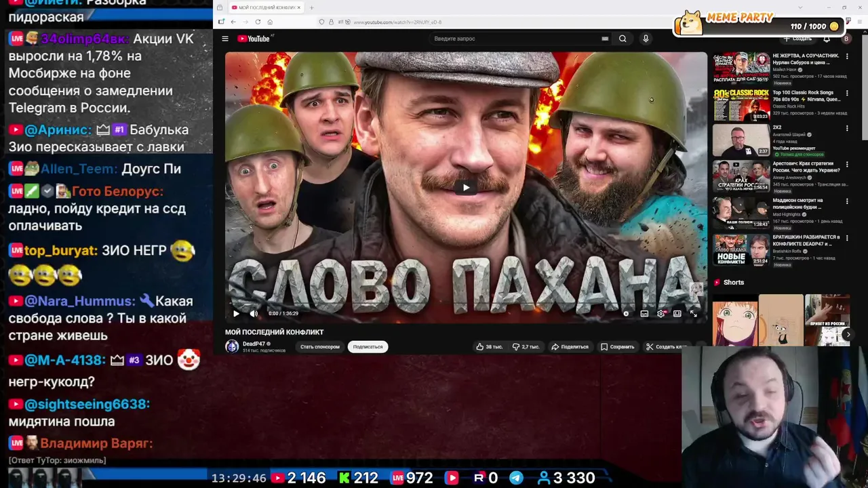The width and height of the screenshot is (868, 488).
Task: Click the Анатолий Шарий channel name
Action: (x=789, y=134)
